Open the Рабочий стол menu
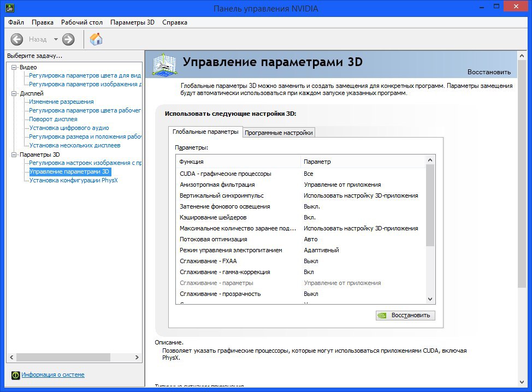Image resolution: width=532 pixels, height=392 pixels. point(82,22)
